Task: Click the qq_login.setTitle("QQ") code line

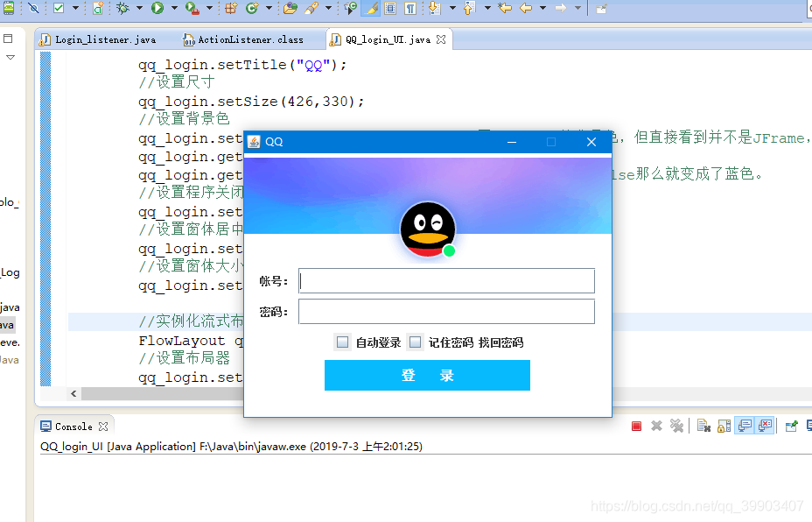Action: pyautogui.click(x=242, y=65)
